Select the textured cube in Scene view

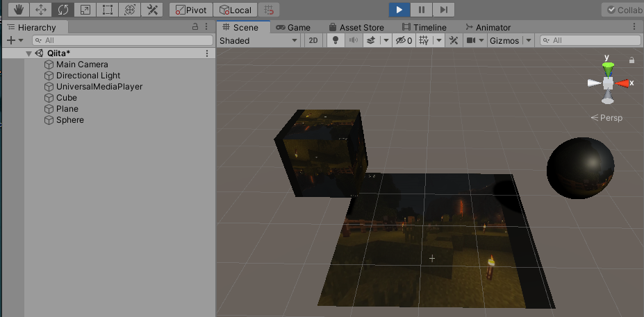click(322, 154)
